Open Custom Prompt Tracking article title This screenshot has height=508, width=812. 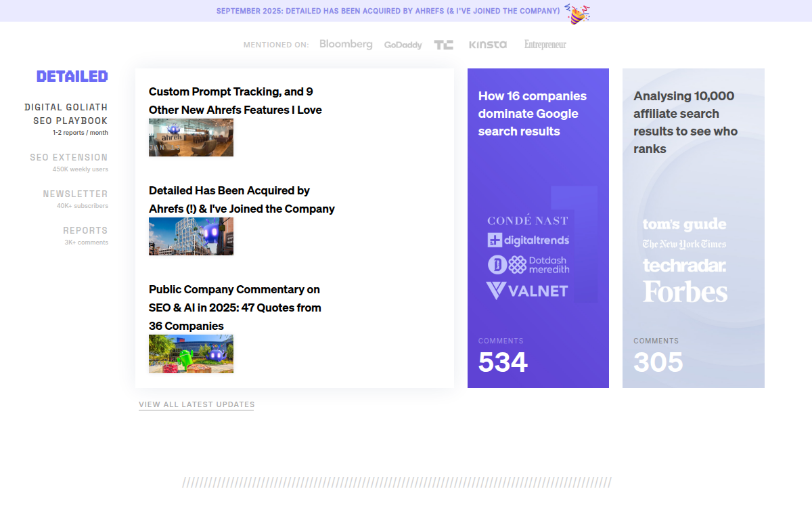click(x=235, y=100)
